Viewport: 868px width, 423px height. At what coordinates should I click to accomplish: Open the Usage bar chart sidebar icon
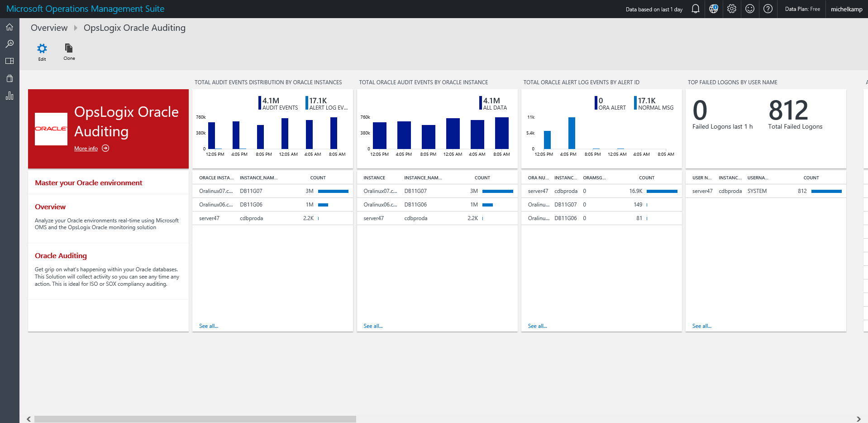click(10, 96)
